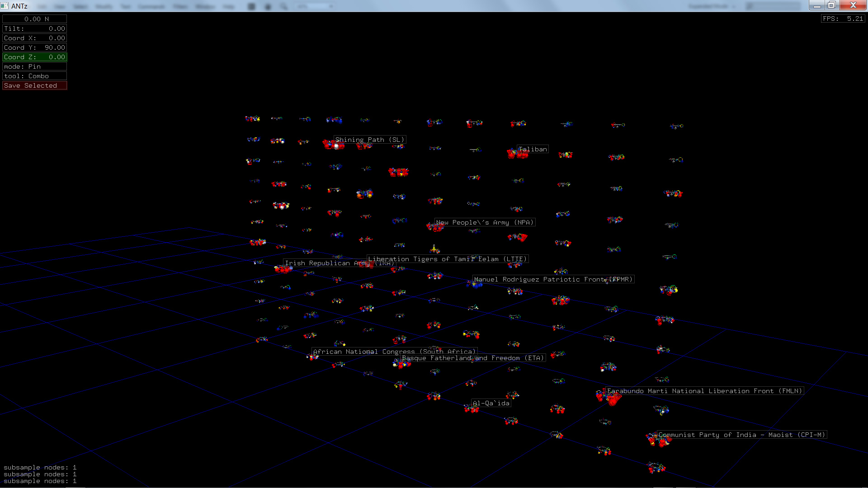Switch the tool: Combo selector
Screen dimensions: 868x488
[34, 76]
